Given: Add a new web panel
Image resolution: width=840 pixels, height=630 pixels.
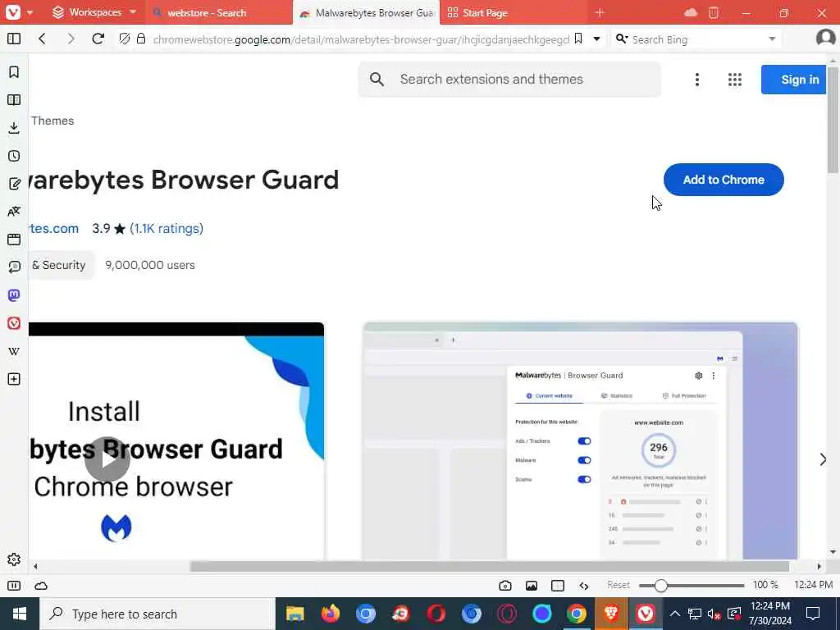Looking at the screenshot, I should [x=14, y=379].
